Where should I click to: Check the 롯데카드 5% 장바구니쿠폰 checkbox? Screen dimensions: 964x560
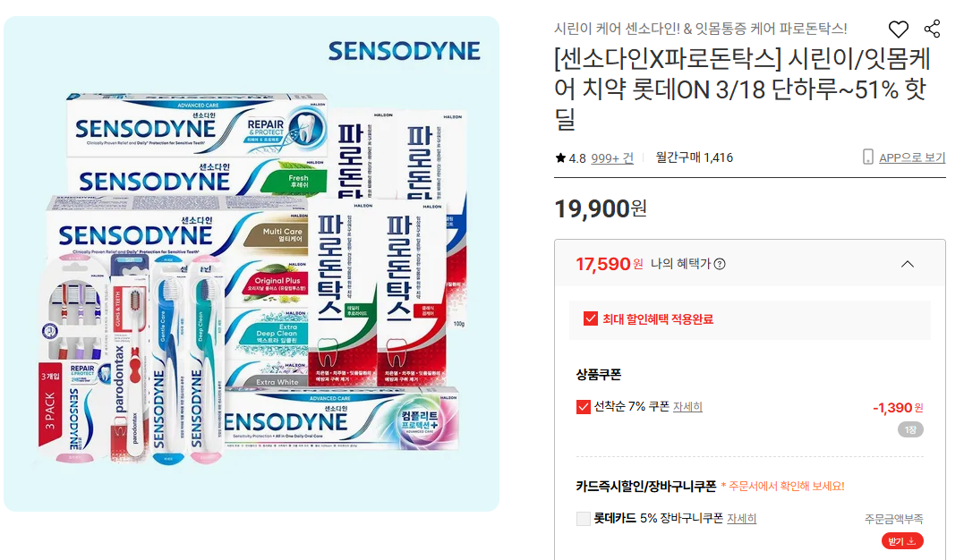click(x=584, y=519)
